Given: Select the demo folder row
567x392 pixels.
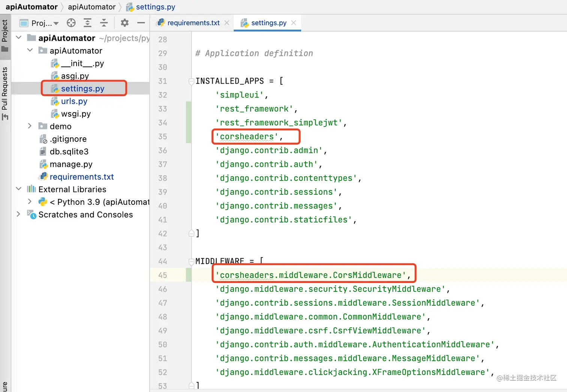Looking at the screenshot, I should click(55, 126).
